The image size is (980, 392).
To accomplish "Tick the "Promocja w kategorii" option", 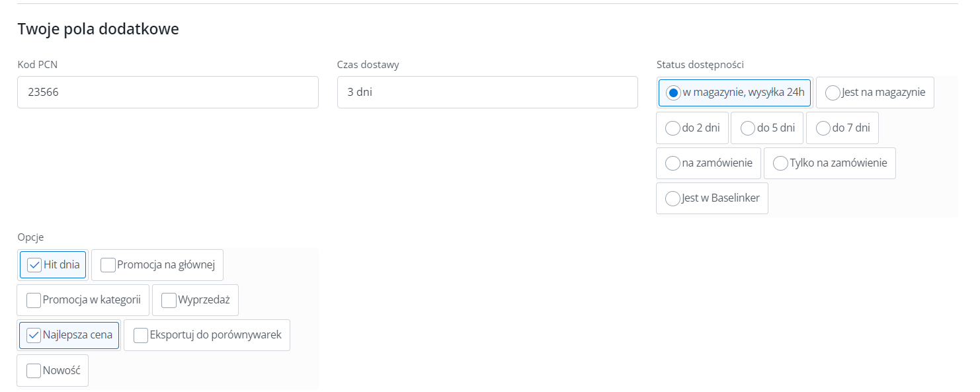I will point(34,300).
